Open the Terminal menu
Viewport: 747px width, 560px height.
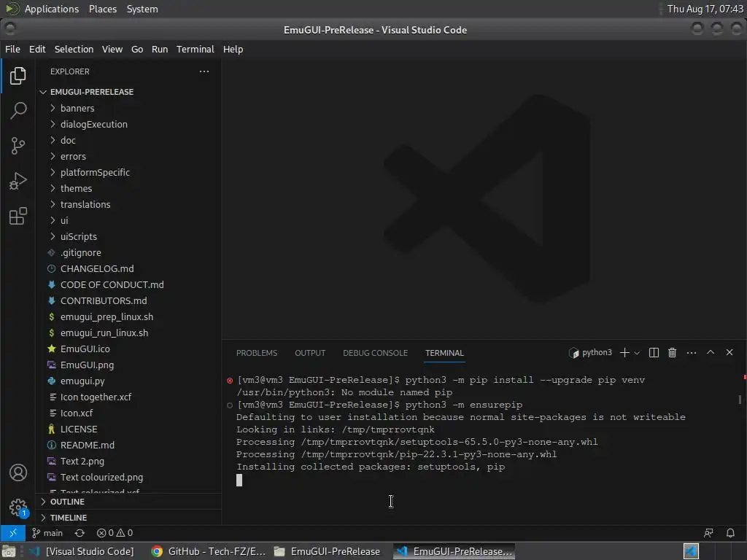click(x=196, y=49)
